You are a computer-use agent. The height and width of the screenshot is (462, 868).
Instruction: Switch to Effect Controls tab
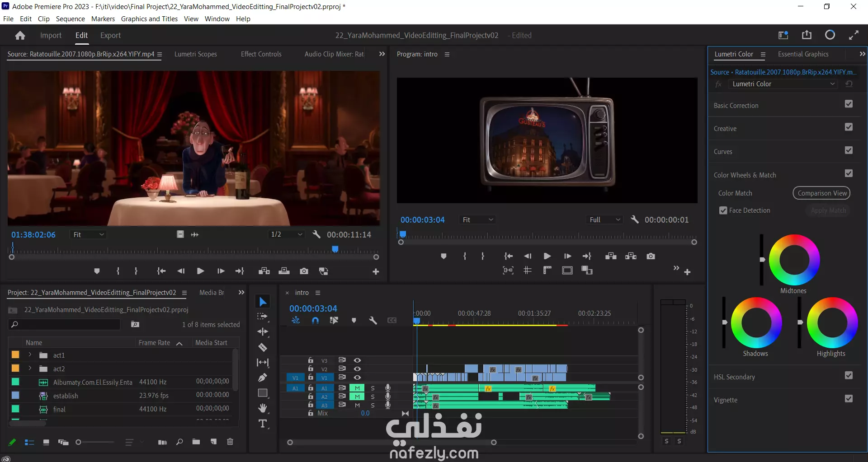(x=261, y=54)
